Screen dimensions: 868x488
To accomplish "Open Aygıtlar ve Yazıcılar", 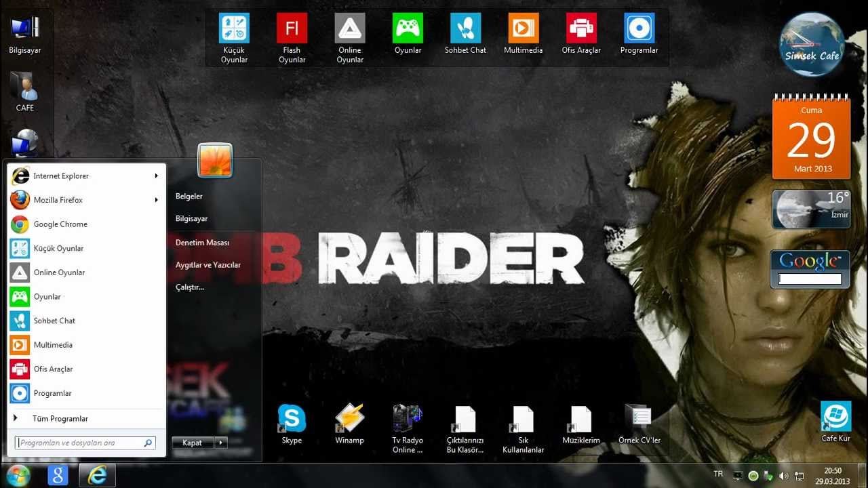I will pyautogui.click(x=208, y=265).
